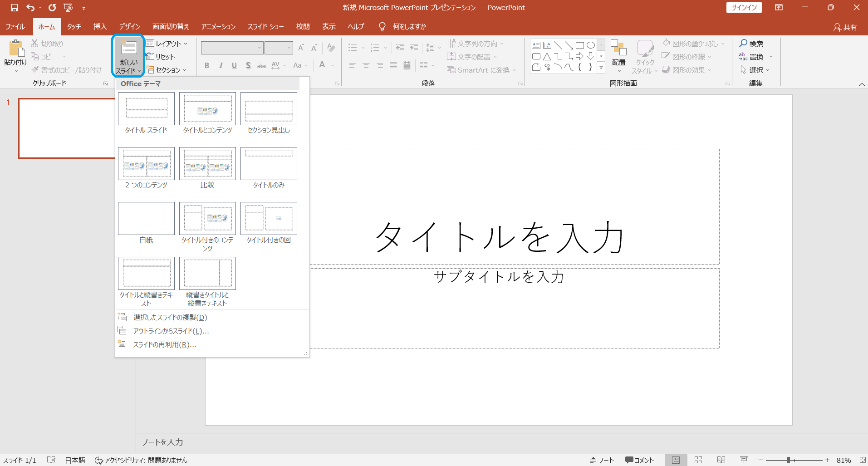868x466 pixels.
Task: Expand the レイアウト dropdown
Action: (167, 44)
